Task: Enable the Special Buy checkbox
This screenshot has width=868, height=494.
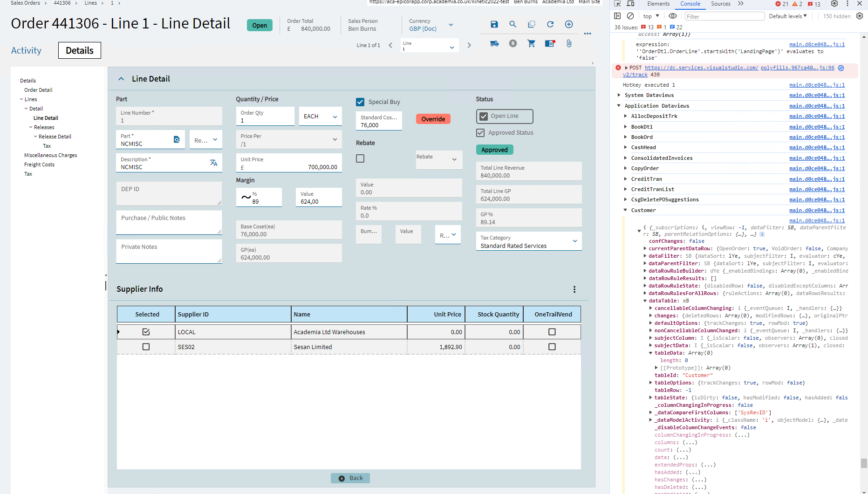Action: pyautogui.click(x=360, y=102)
